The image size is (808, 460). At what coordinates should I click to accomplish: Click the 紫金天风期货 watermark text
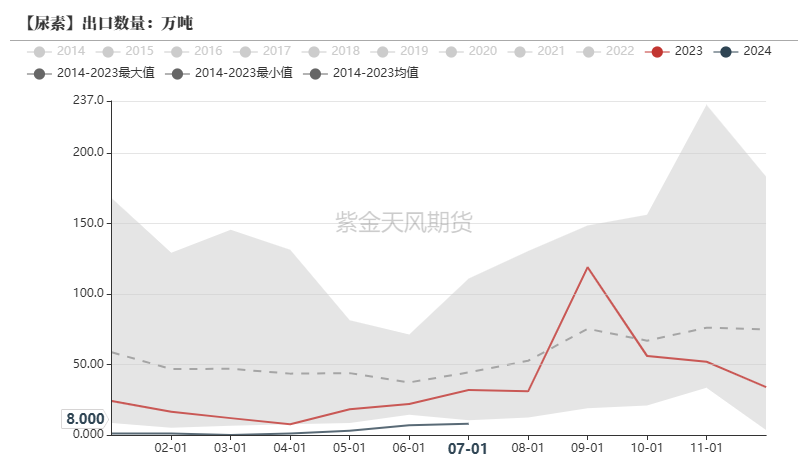click(404, 222)
